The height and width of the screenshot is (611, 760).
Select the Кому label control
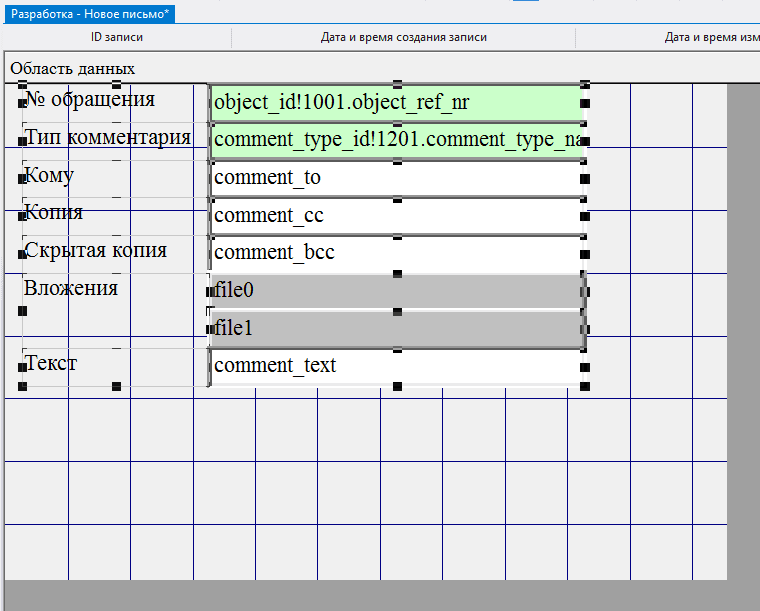click(x=50, y=176)
